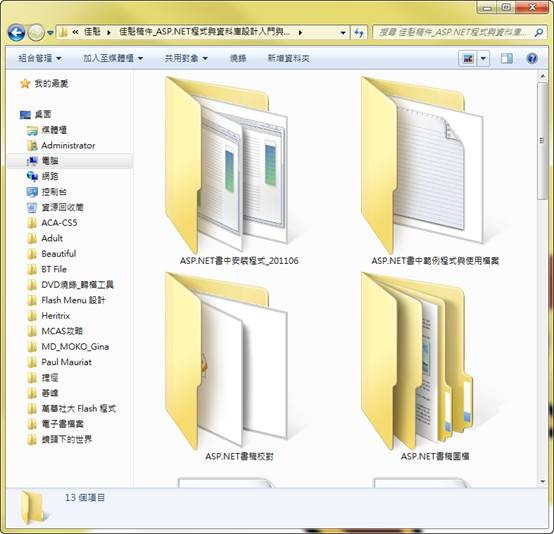Click the folder icon in the address bar

point(64,33)
